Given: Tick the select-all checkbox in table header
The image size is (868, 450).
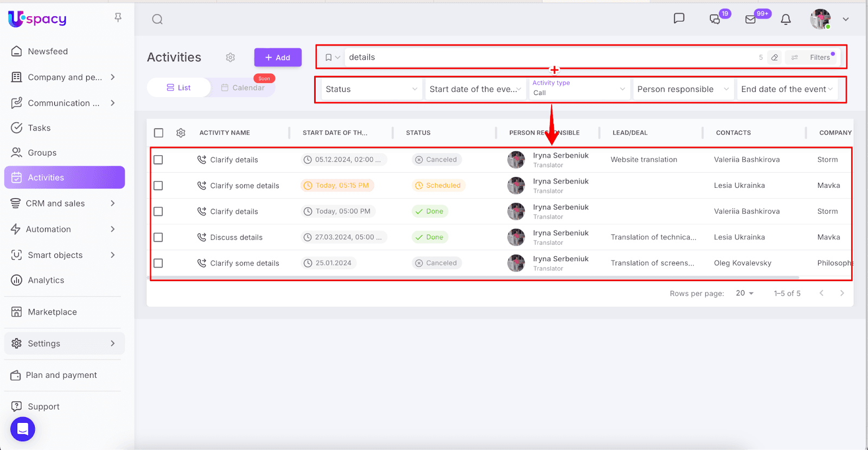Looking at the screenshot, I should (x=158, y=133).
